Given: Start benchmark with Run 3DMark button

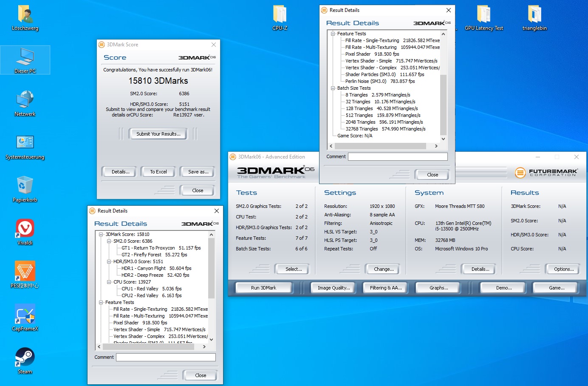Looking at the screenshot, I should [x=263, y=288].
